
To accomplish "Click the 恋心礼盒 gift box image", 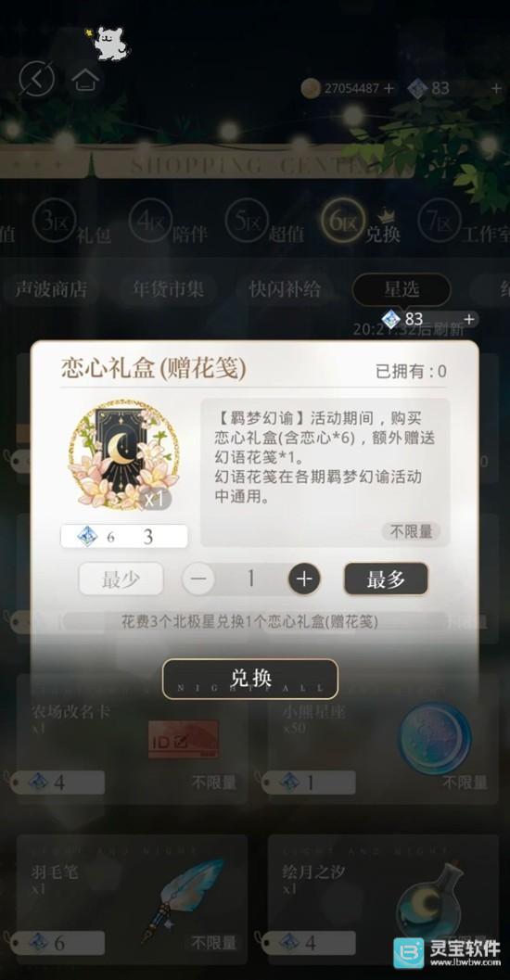I will 123,455.
